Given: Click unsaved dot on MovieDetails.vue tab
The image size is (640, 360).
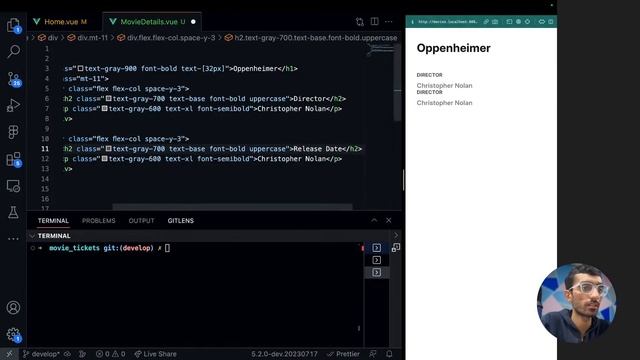Looking at the screenshot, I should pyautogui.click(x=193, y=22).
